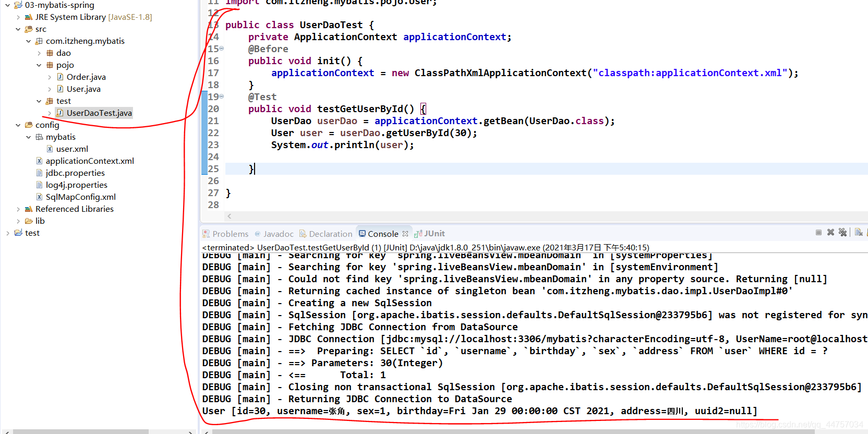Collapse the config folder node
The width and height of the screenshot is (868, 434).
[x=18, y=125]
